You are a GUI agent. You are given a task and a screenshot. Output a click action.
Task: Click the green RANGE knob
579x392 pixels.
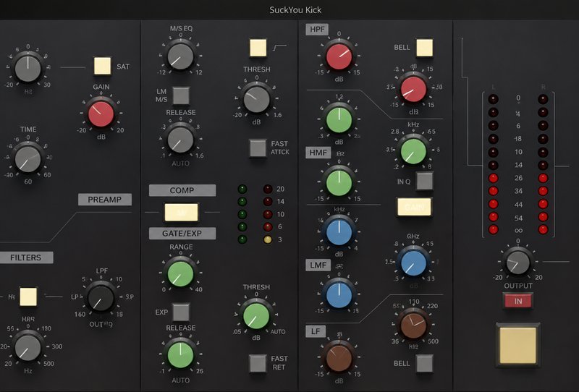(x=180, y=274)
